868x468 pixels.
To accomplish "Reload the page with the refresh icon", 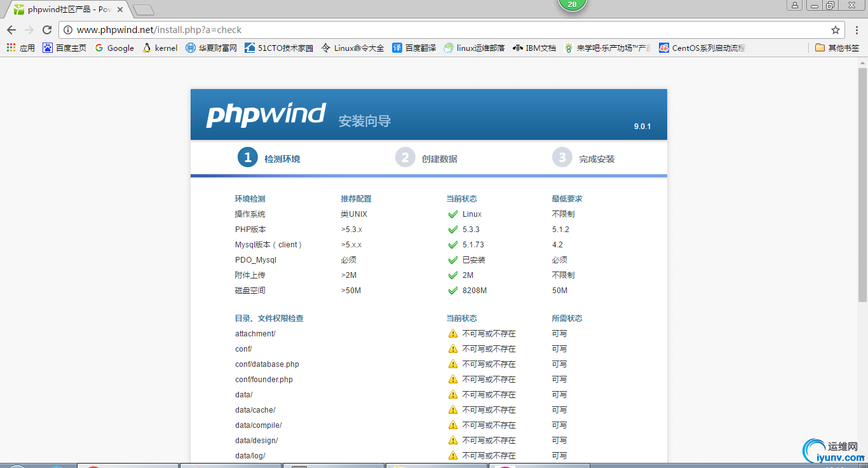I will 47,30.
